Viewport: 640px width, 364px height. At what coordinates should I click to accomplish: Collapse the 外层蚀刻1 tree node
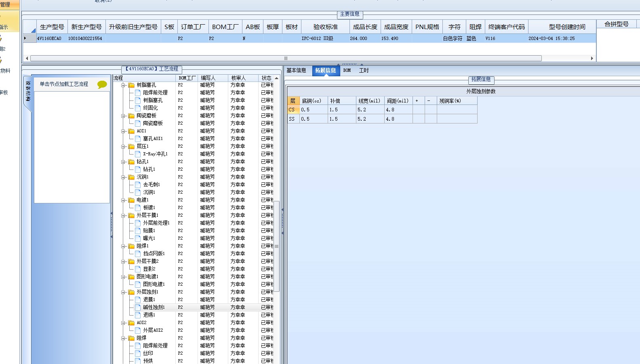123,292
